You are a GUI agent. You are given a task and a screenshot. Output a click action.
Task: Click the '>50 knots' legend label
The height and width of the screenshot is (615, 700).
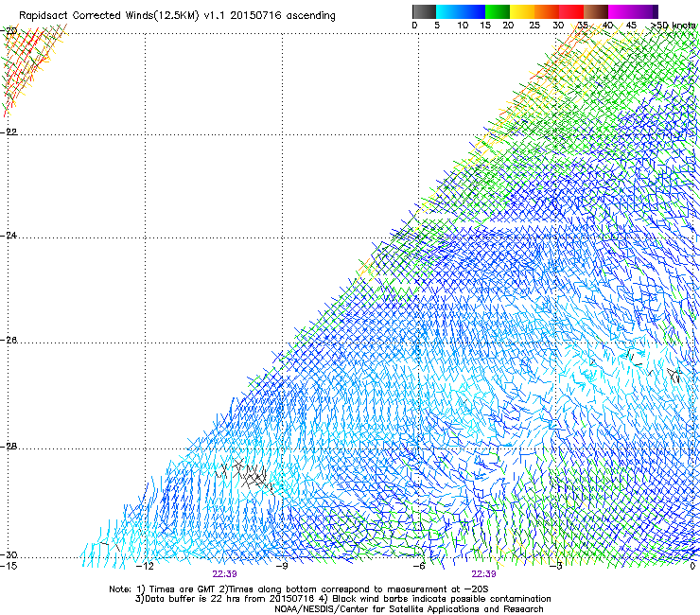[673, 26]
